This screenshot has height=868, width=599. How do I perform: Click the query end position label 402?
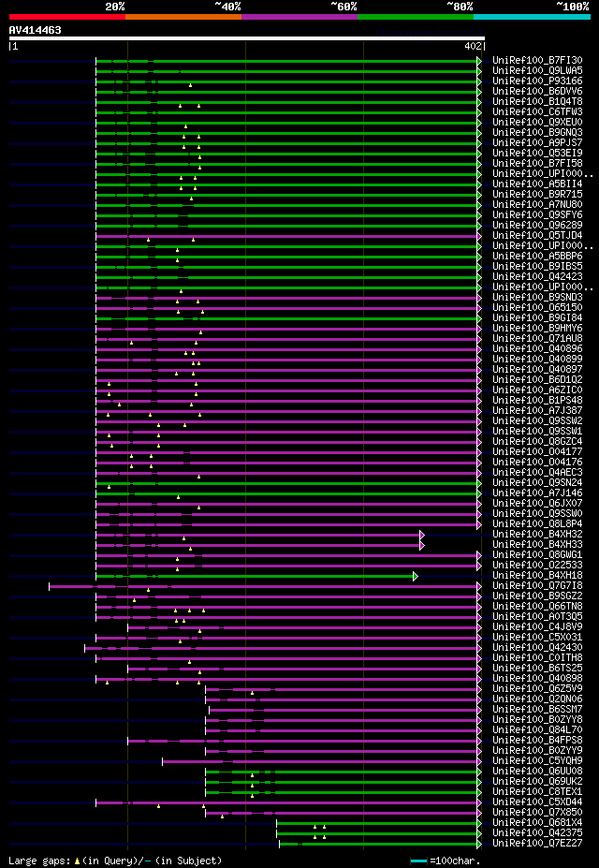[473, 47]
